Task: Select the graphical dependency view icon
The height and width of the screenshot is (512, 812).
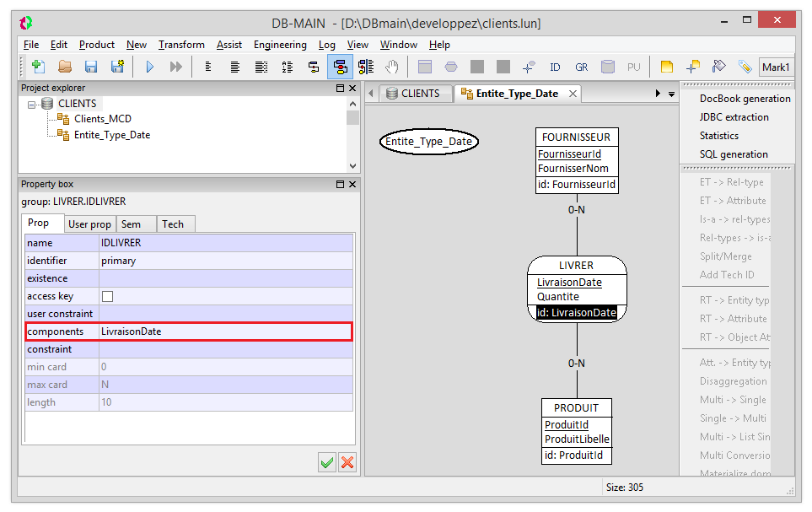Action: [x=366, y=67]
